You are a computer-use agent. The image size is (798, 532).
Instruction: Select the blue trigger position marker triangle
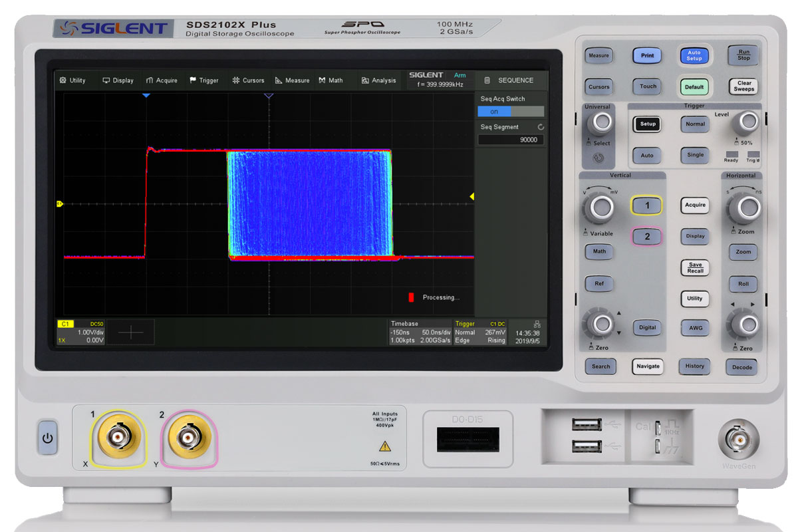(147, 96)
